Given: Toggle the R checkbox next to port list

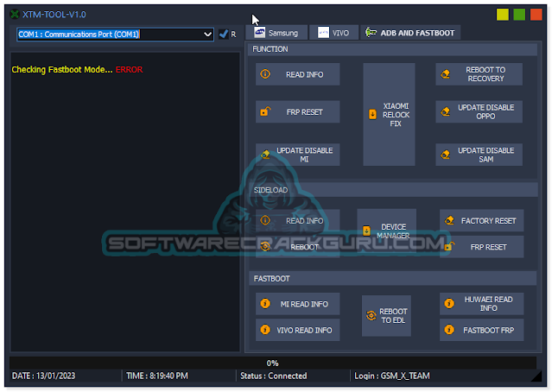Looking at the screenshot, I should (x=224, y=35).
